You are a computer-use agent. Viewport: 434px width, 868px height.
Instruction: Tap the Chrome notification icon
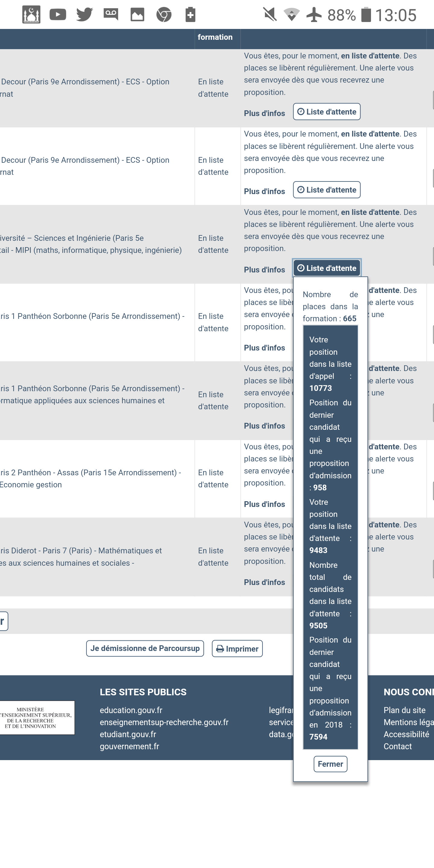pyautogui.click(x=164, y=15)
